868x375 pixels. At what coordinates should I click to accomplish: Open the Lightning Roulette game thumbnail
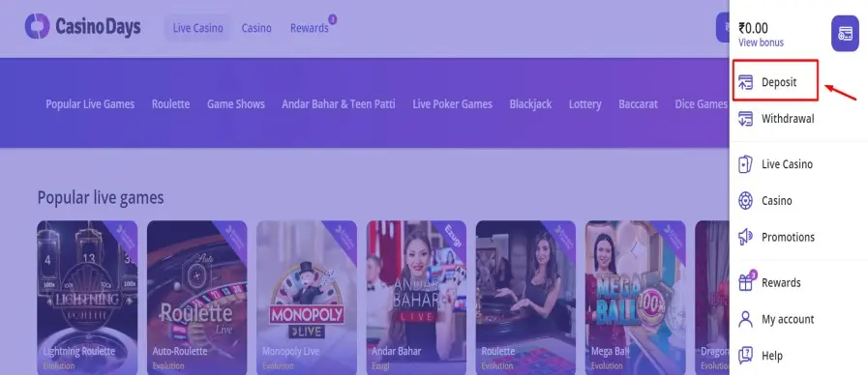[x=87, y=298]
